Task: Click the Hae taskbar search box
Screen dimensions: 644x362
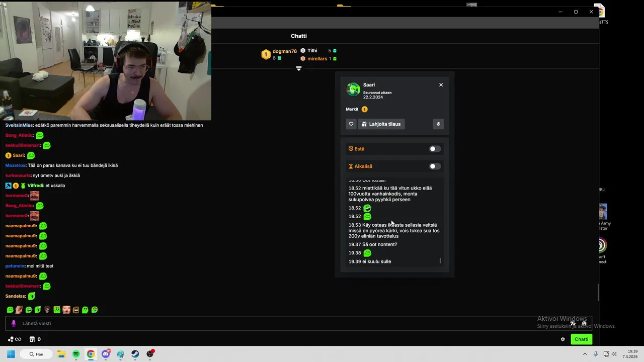Action: click(36, 354)
